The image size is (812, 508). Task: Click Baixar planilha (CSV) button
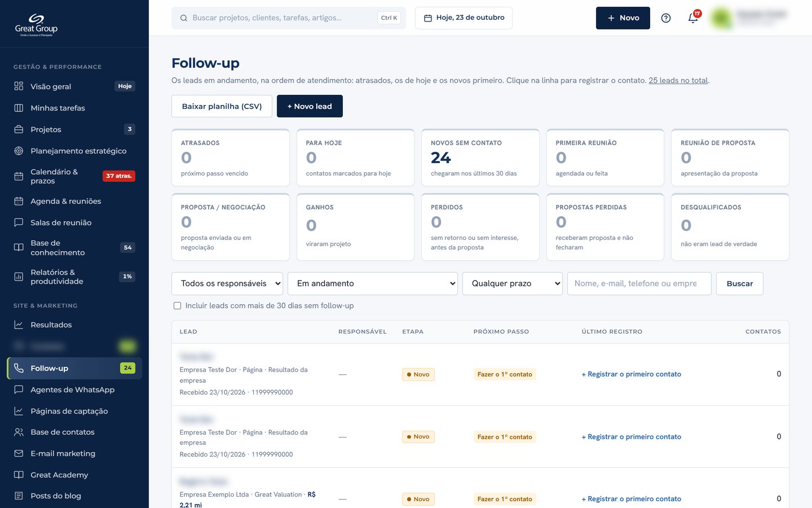(x=222, y=106)
